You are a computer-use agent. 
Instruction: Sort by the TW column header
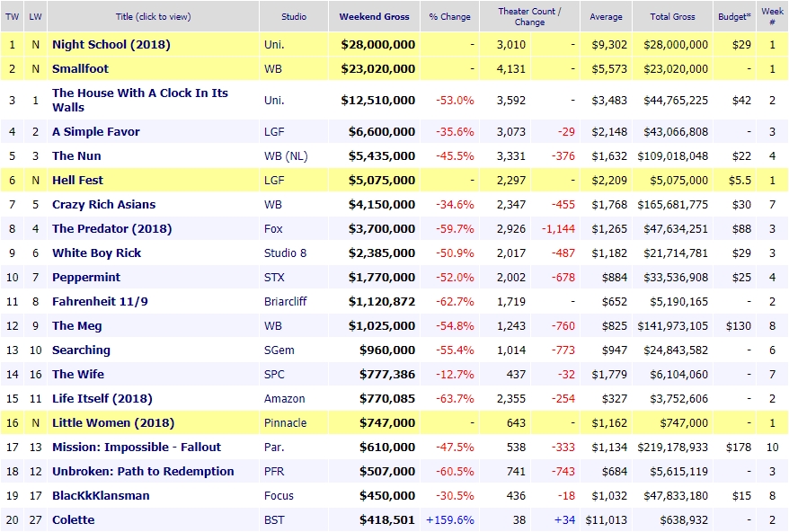point(12,16)
